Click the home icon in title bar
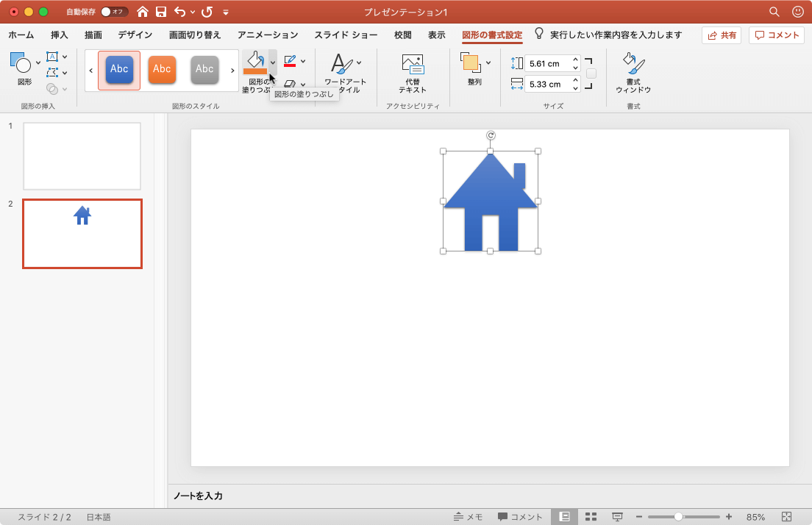Image resolution: width=812 pixels, height=525 pixels. pos(143,11)
